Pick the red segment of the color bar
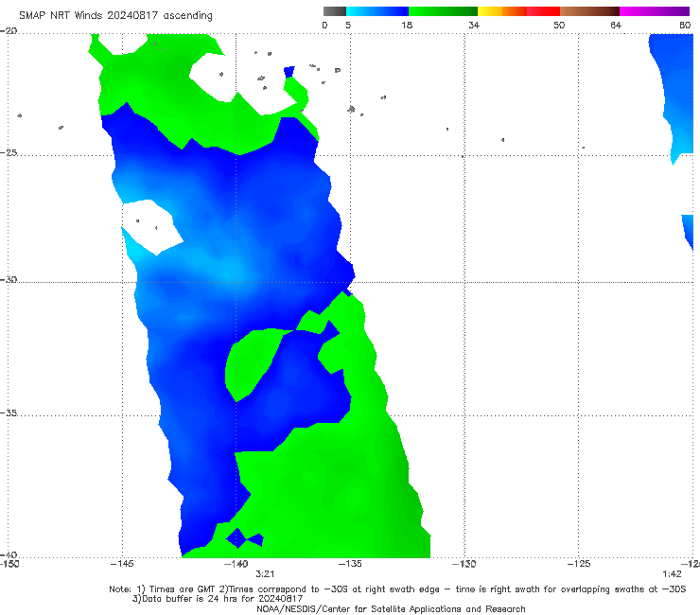The width and height of the screenshot is (700, 615). (x=543, y=11)
